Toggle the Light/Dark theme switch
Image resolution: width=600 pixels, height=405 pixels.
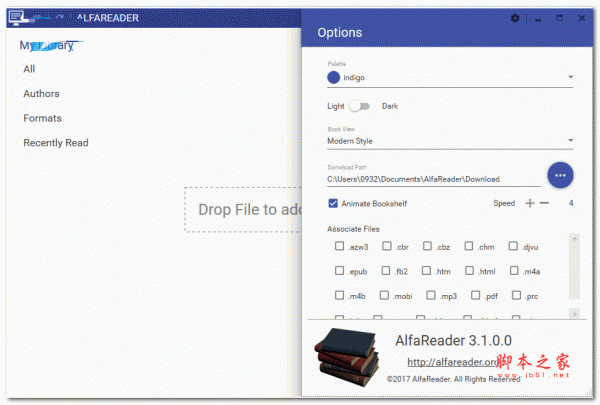click(360, 106)
